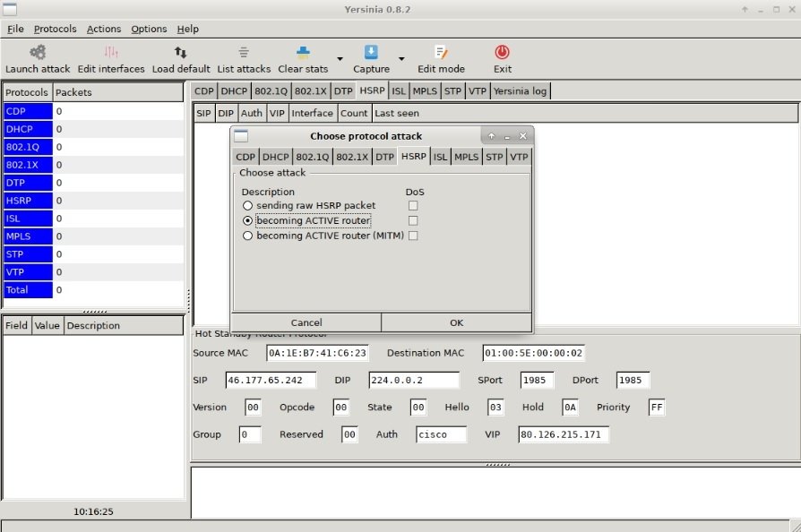Screen dimensions: 801x532
Task: Click the red Exit power icon
Action: tap(502, 52)
